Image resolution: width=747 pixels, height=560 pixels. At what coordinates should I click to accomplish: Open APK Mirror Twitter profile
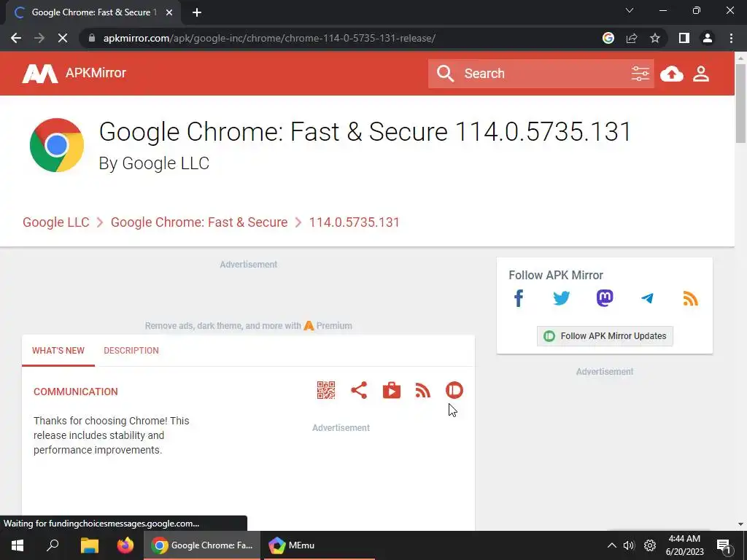pos(561,298)
